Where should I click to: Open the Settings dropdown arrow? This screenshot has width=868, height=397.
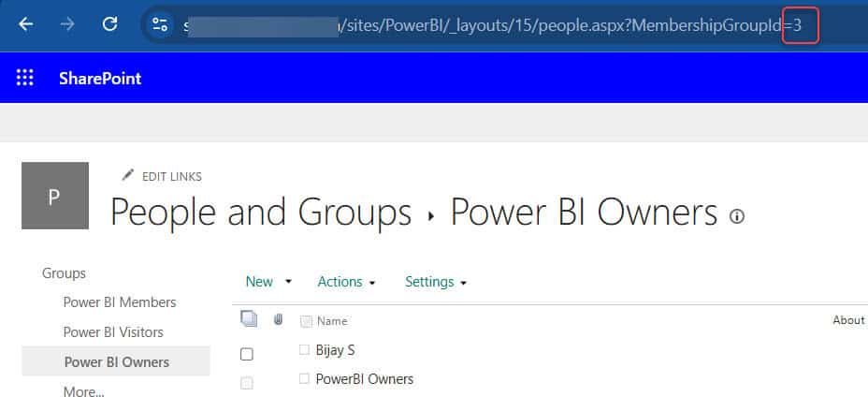(x=463, y=283)
